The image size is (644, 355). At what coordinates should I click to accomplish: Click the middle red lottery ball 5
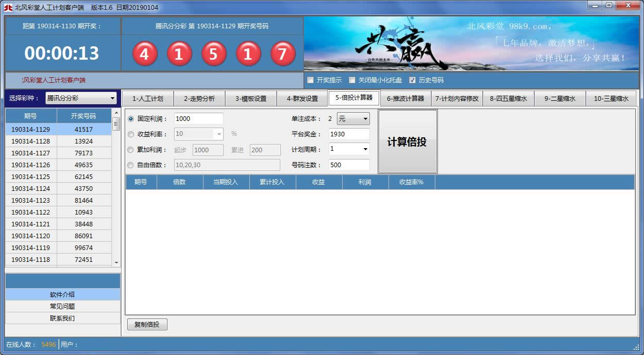[x=213, y=54]
